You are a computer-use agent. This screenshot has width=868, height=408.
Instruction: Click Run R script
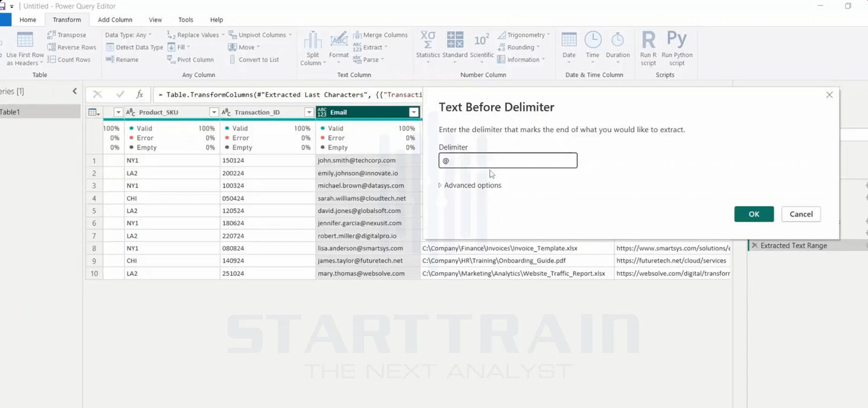pos(648,48)
